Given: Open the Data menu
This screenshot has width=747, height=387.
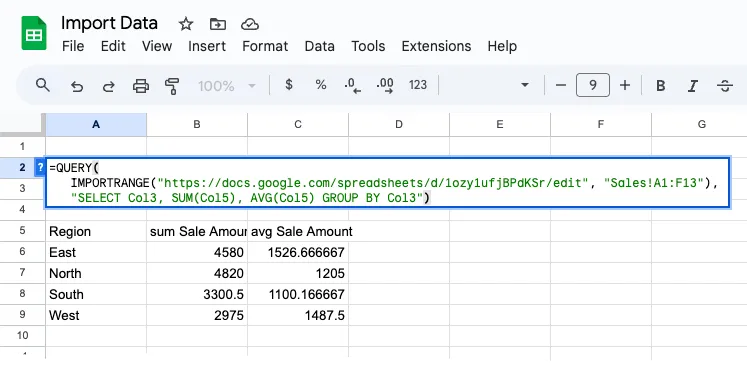Looking at the screenshot, I should click(319, 46).
